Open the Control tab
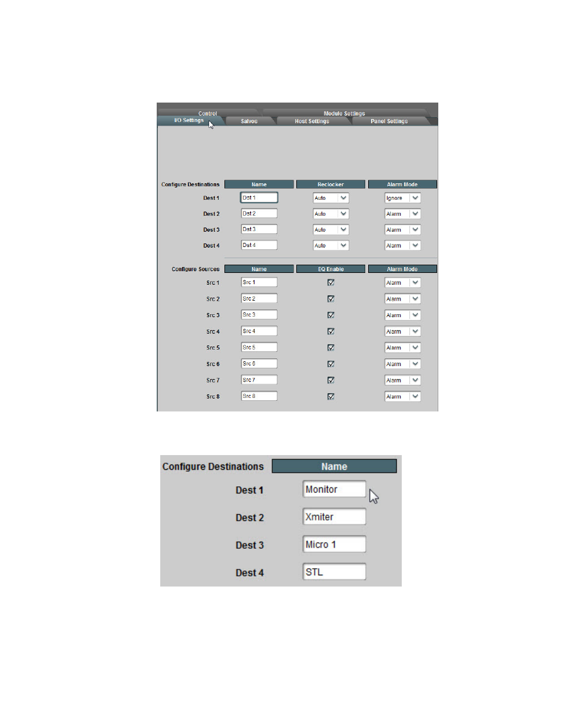 click(207, 113)
